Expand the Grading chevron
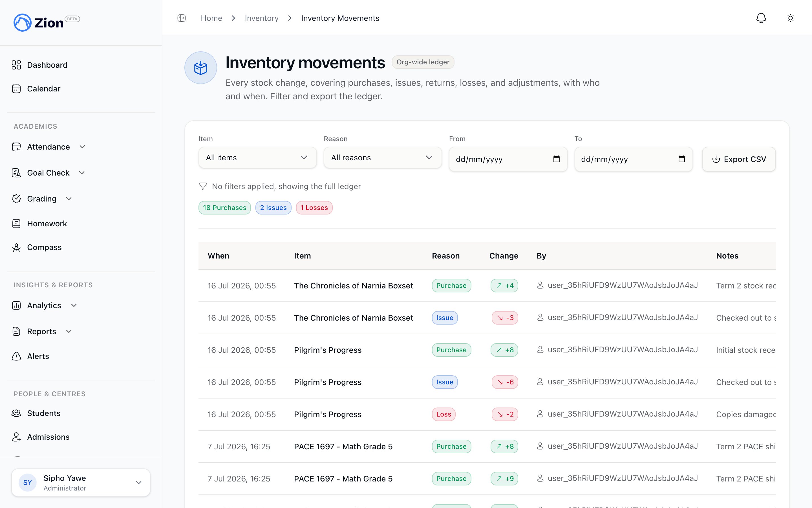Viewport: 812px width, 508px height. [69, 199]
